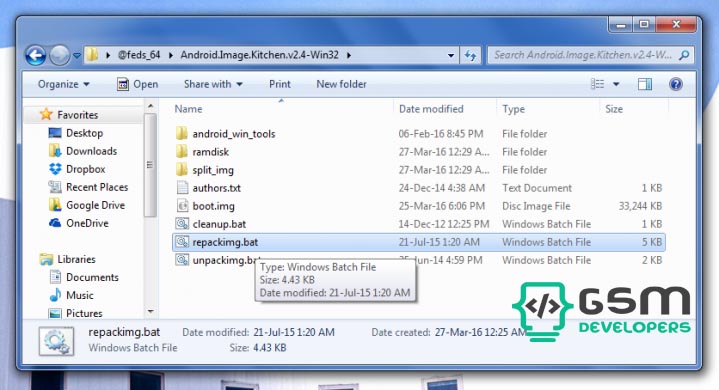Open Google Drive in the navigation pane

[x=95, y=205]
